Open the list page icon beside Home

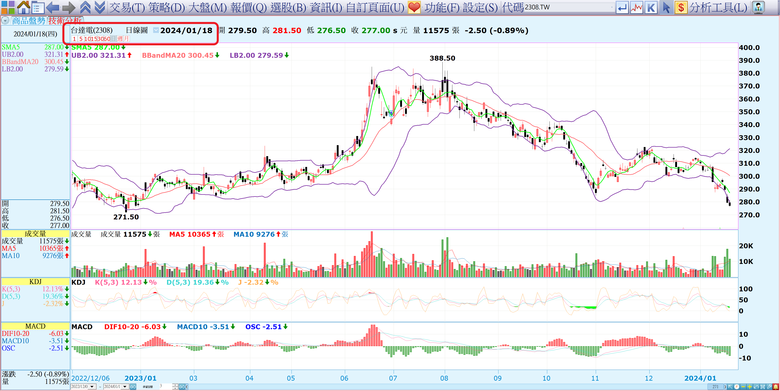pyautogui.click(x=38, y=7)
